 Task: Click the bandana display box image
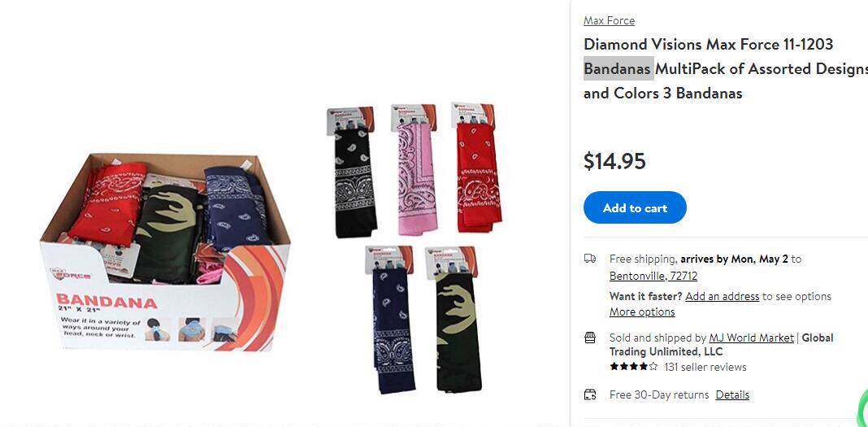pyautogui.click(x=164, y=252)
